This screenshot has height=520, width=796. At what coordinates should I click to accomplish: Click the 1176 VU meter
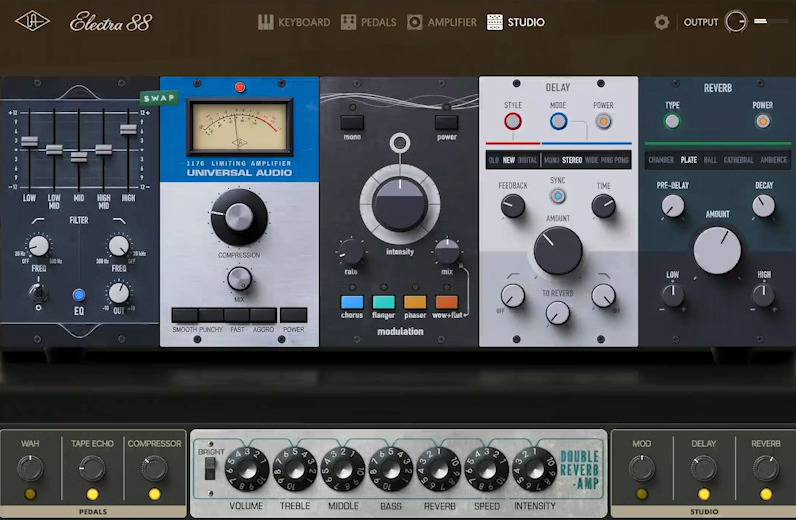tap(239, 126)
